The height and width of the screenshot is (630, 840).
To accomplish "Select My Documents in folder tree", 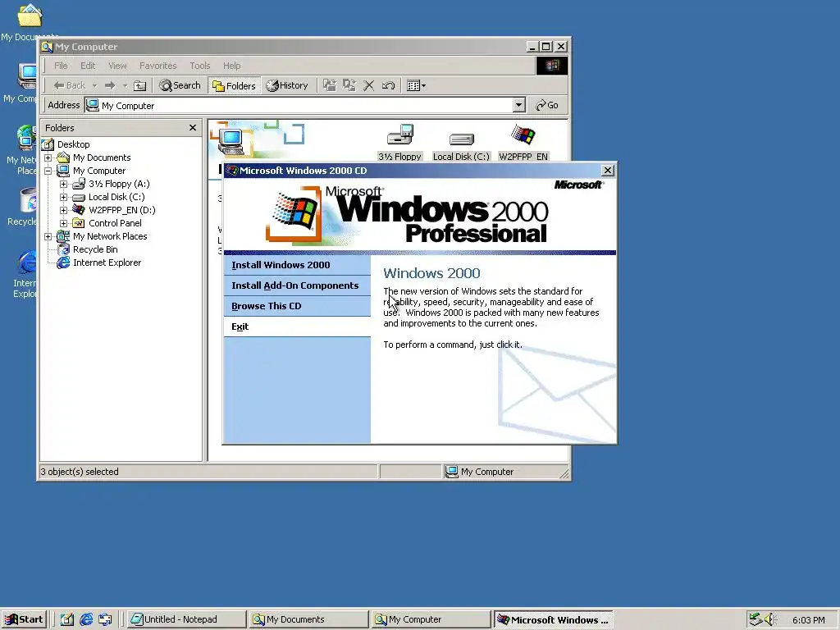I will click(102, 157).
